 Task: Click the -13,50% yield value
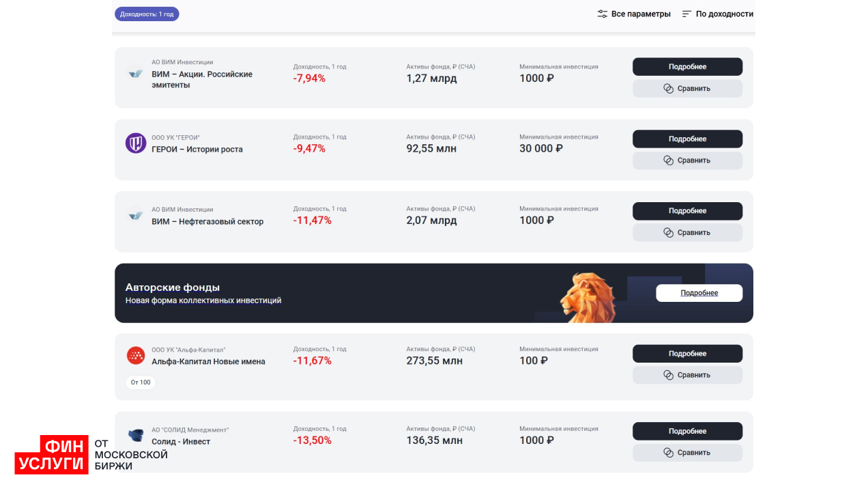point(313,441)
